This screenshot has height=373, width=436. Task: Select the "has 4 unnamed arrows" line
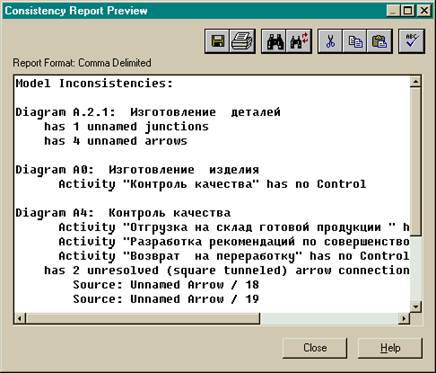[x=116, y=141]
